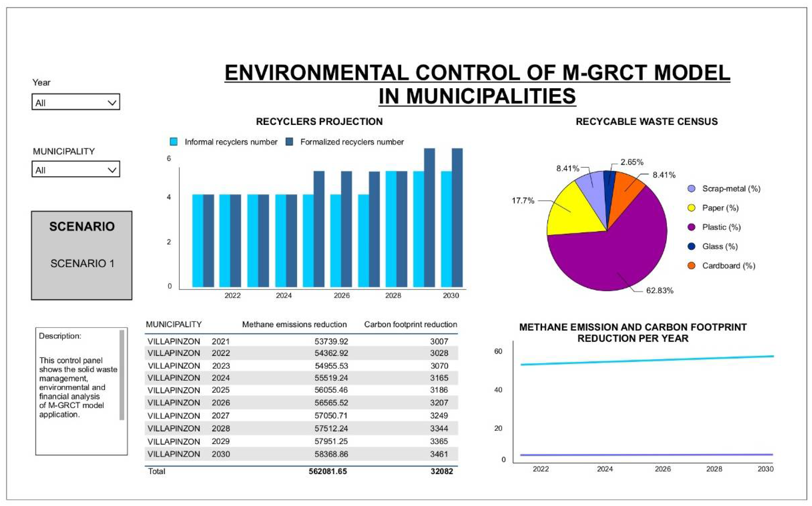This screenshot has width=812, height=506.
Task: Select Plastic (%) purple legend marker
Action: tap(691, 227)
